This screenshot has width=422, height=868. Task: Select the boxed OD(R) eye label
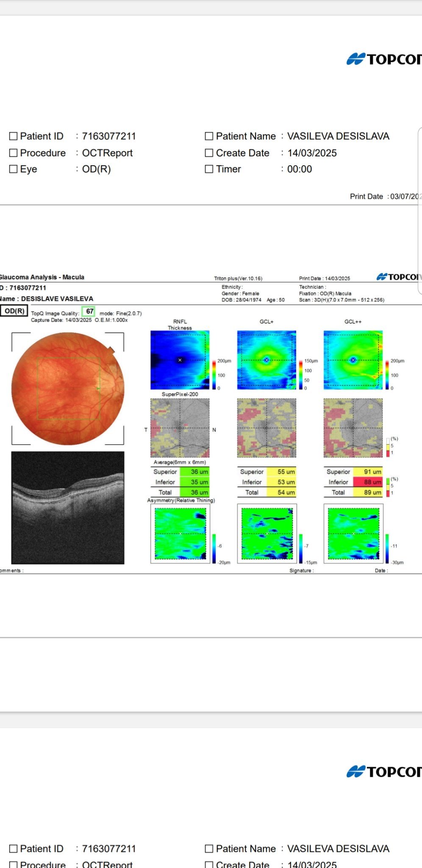(14, 311)
